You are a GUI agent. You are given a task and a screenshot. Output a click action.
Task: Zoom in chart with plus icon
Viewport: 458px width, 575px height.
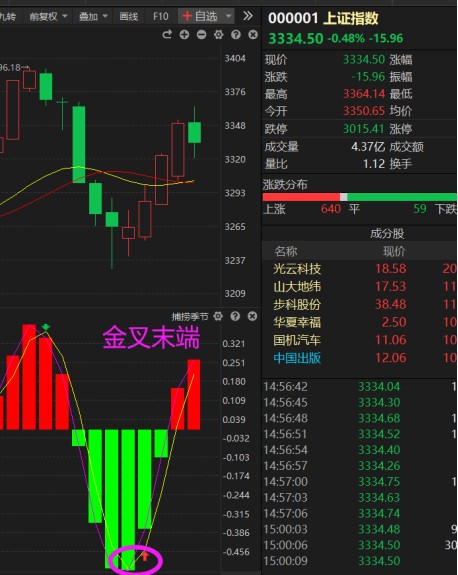184,35
